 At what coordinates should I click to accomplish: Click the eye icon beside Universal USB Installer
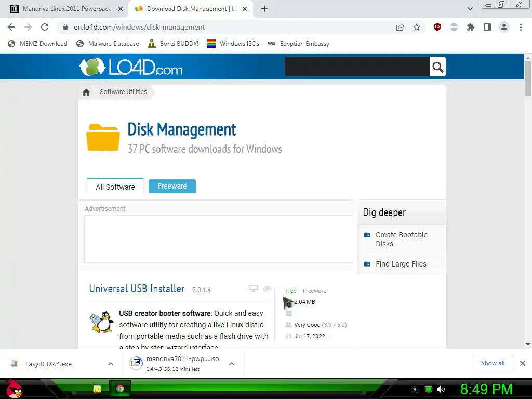coord(268,289)
